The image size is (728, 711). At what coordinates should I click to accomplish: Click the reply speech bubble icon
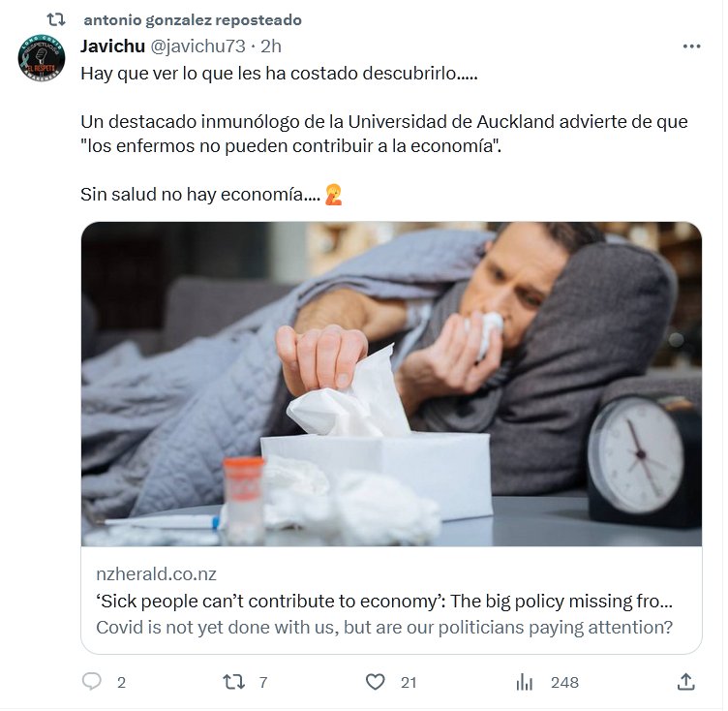(91, 682)
